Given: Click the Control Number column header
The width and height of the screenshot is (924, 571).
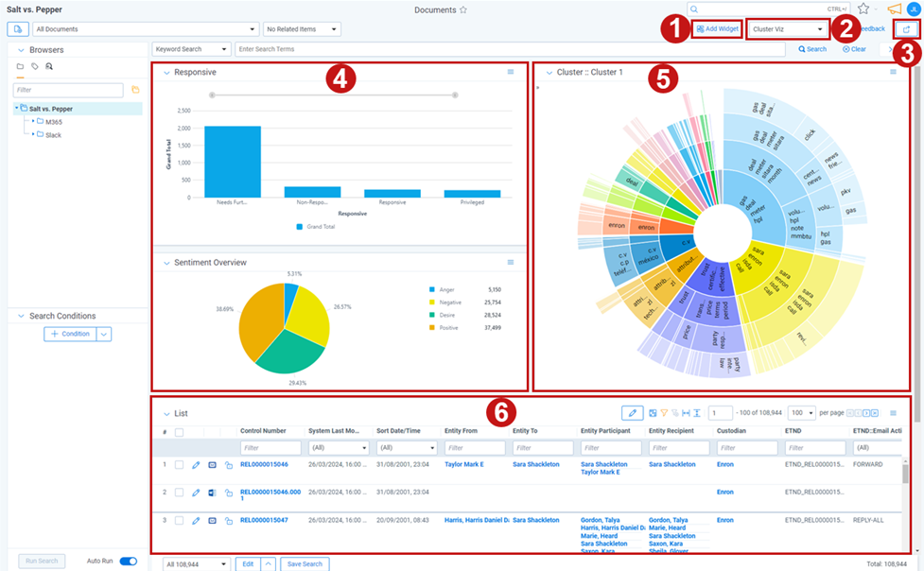Looking at the screenshot, I should [264, 431].
